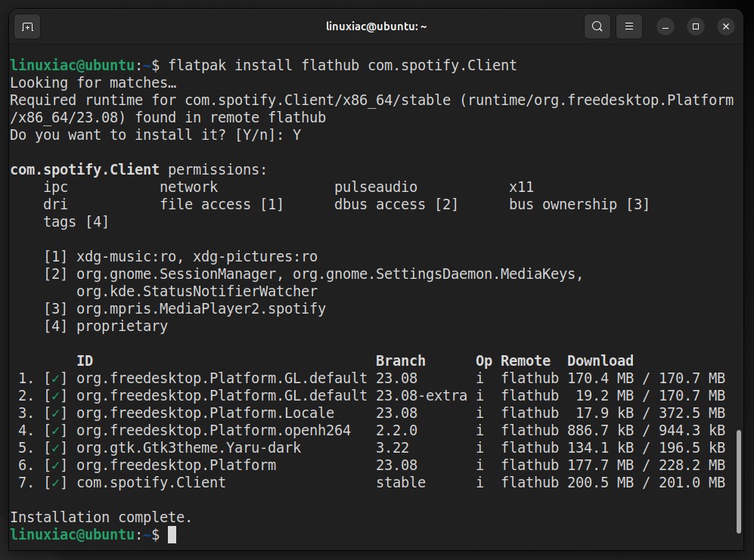
Task: Click the checkmark for org.gtk.Gtk3theme.Yaru-dark
Action: [x=55, y=448]
